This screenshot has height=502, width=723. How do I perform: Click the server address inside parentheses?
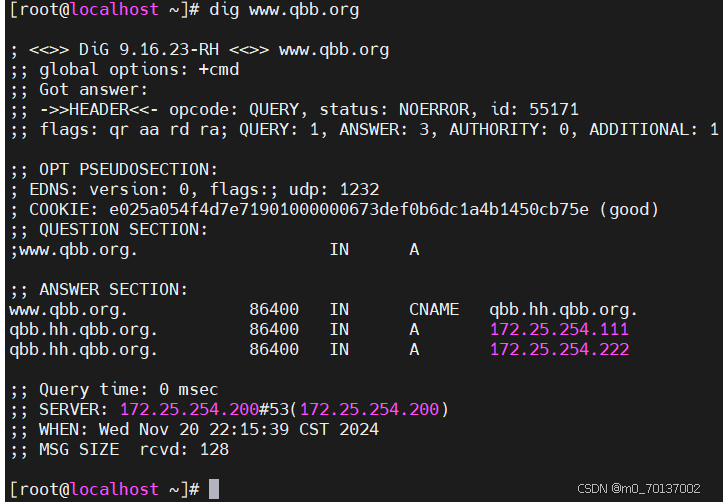point(369,409)
